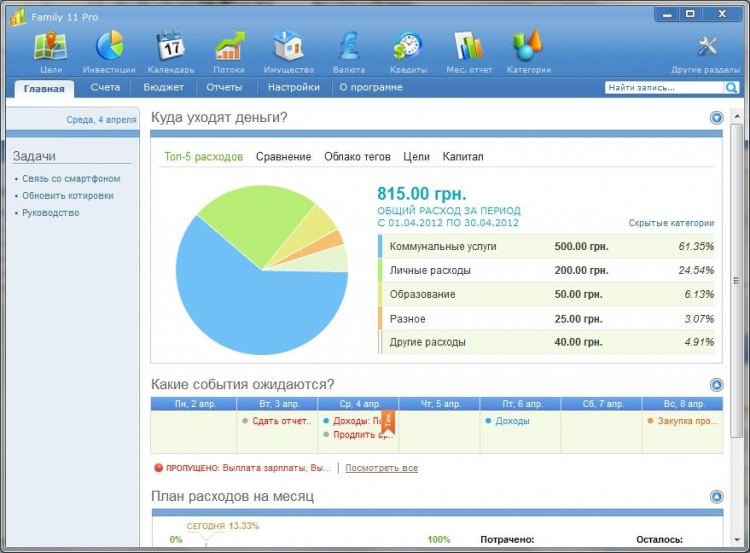The height and width of the screenshot is (553, 750).
Task: Open the Календарь toolbar icon
Action: (x=170, y=46)
